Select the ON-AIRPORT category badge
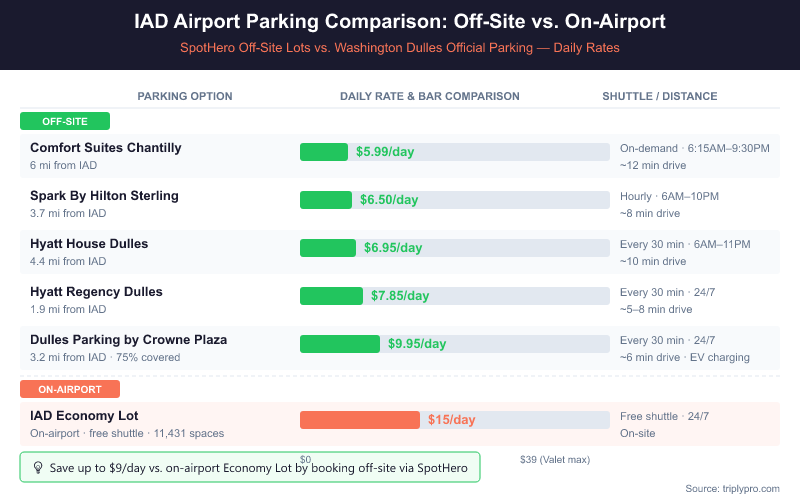Viewport: 800px width, 500px height. click(x=69, y=388)
